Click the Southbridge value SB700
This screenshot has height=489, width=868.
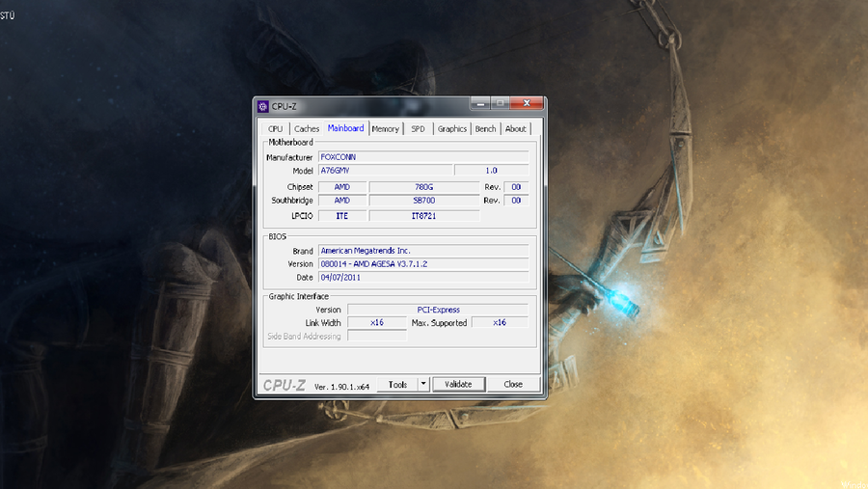pyautogui.click(x=424, y=201)
